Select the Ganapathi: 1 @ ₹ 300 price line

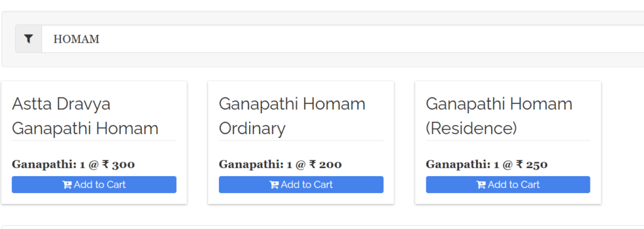click(74, 165)
